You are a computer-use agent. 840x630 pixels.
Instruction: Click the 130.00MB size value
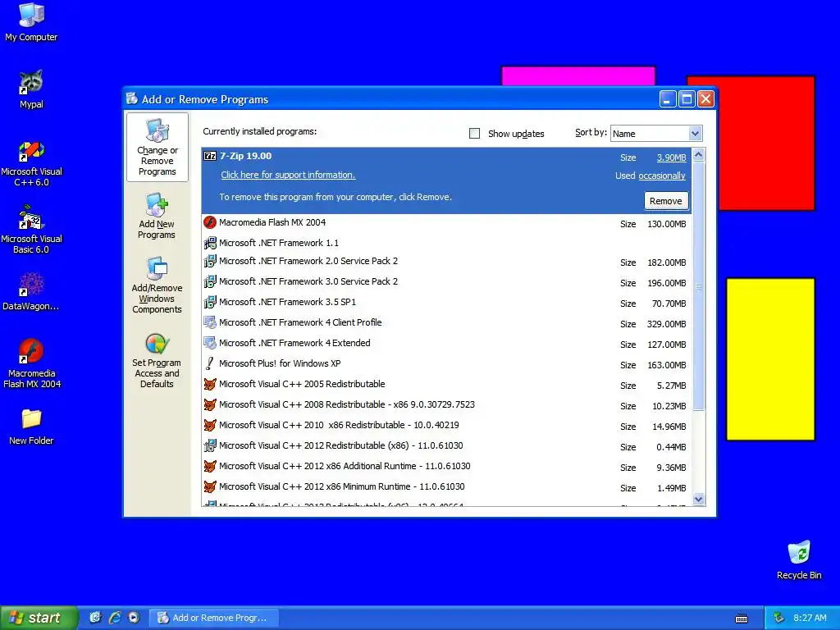click(x=666, y=224)
